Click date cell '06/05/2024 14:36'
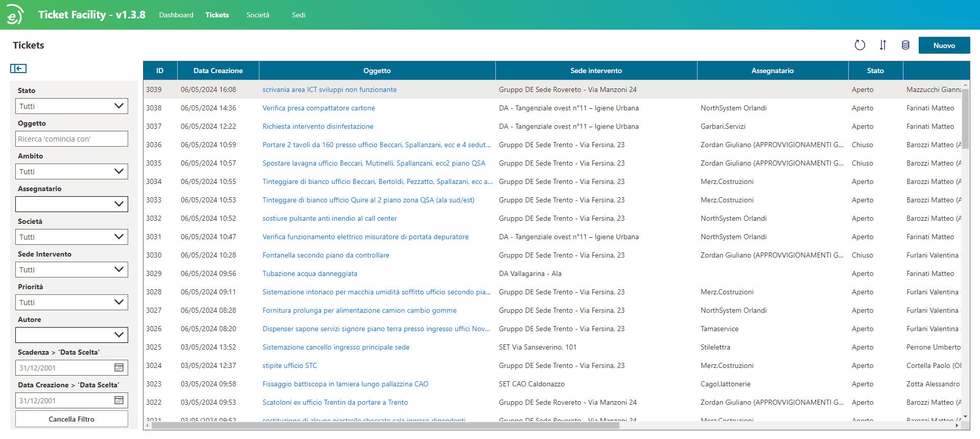 [x=208, y=108]
